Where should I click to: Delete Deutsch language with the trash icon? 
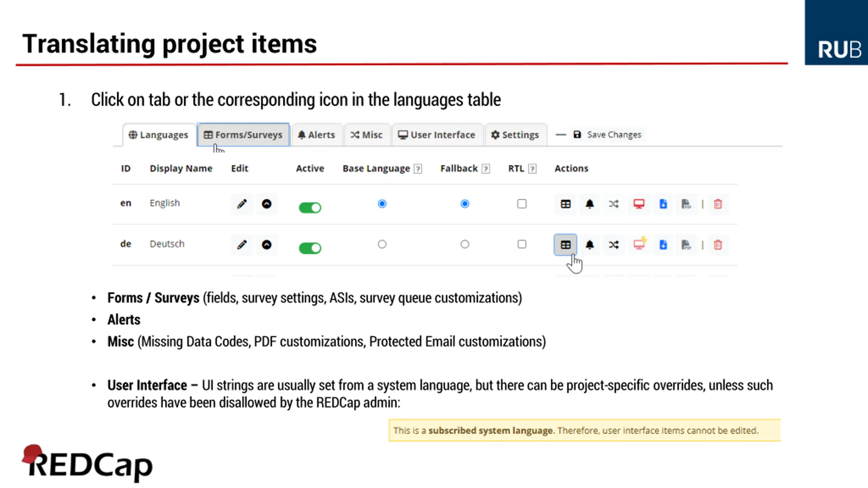click(718, 245)
